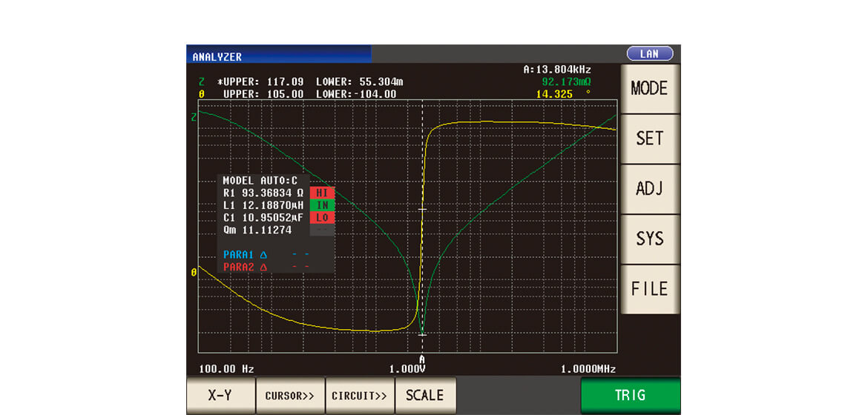Click the red HI judgment indicator

click(x=322, y=193)
